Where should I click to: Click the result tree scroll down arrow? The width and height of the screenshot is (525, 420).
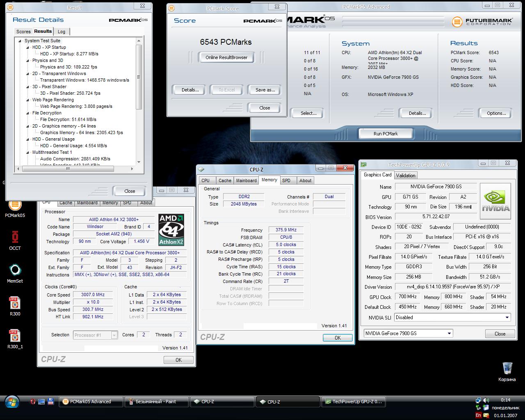tap(139, 162)
